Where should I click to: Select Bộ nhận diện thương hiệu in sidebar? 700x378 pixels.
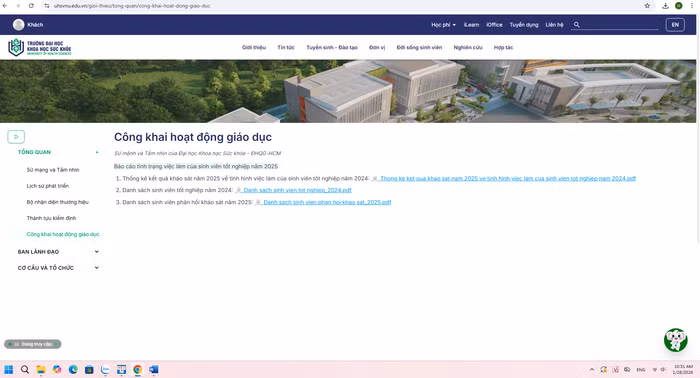click(58, 202)
